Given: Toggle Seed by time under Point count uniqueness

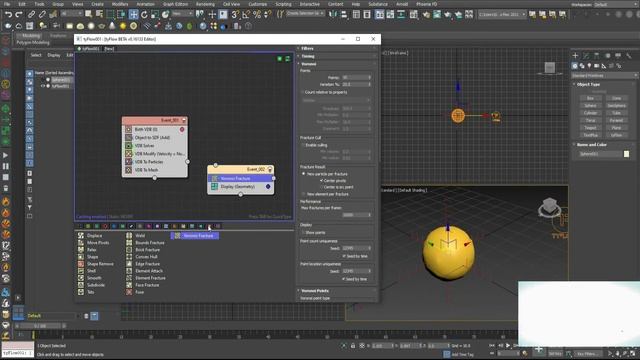Looking at the screenshot, I should (344, 256).
